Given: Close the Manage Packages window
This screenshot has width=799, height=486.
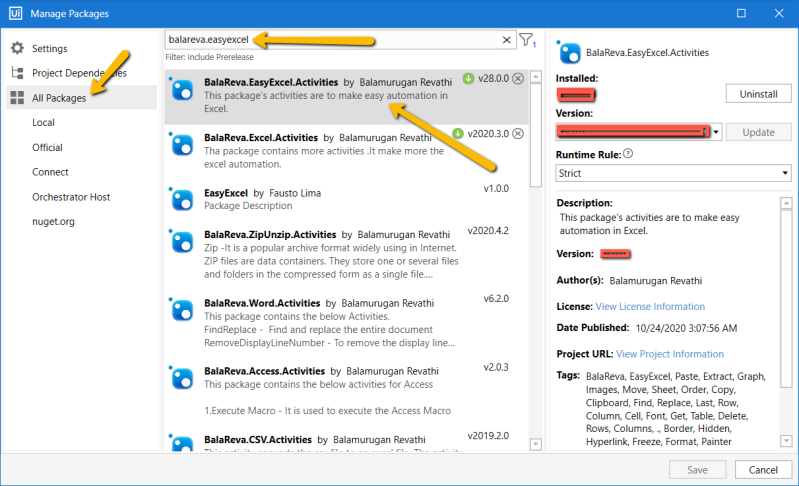Looking at the screenshot, I should 779,13.
